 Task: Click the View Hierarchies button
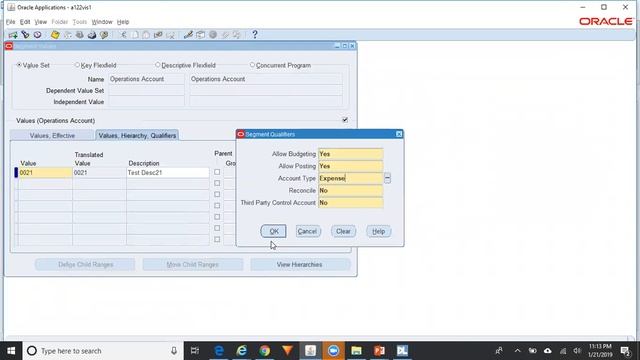[300, 264]
